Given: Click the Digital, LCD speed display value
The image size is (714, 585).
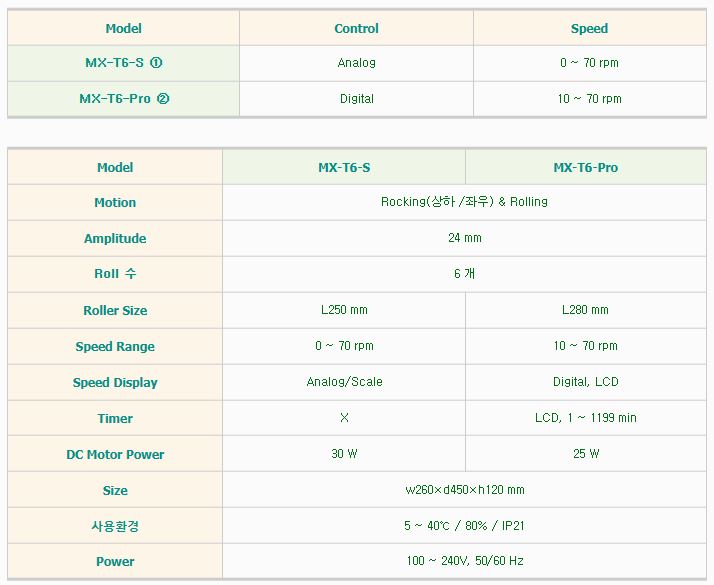Looking at the screenshot, I should click(x=585, y=382).
